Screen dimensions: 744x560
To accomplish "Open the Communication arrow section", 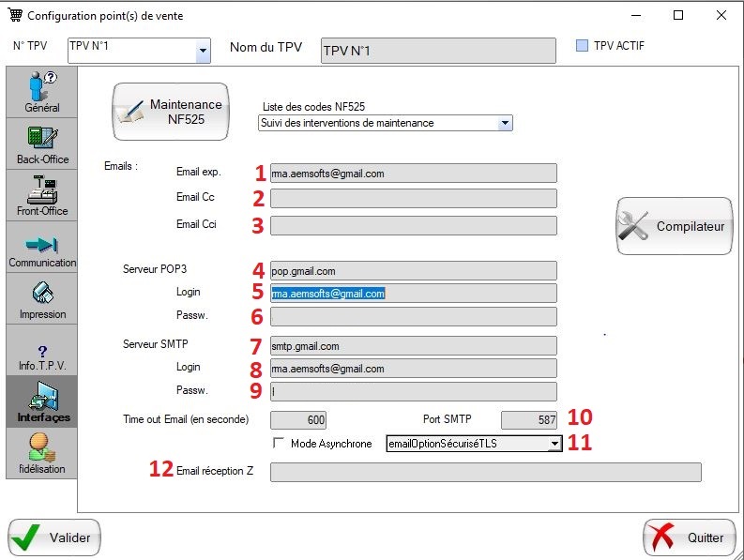I will click(x=41, y=247).
